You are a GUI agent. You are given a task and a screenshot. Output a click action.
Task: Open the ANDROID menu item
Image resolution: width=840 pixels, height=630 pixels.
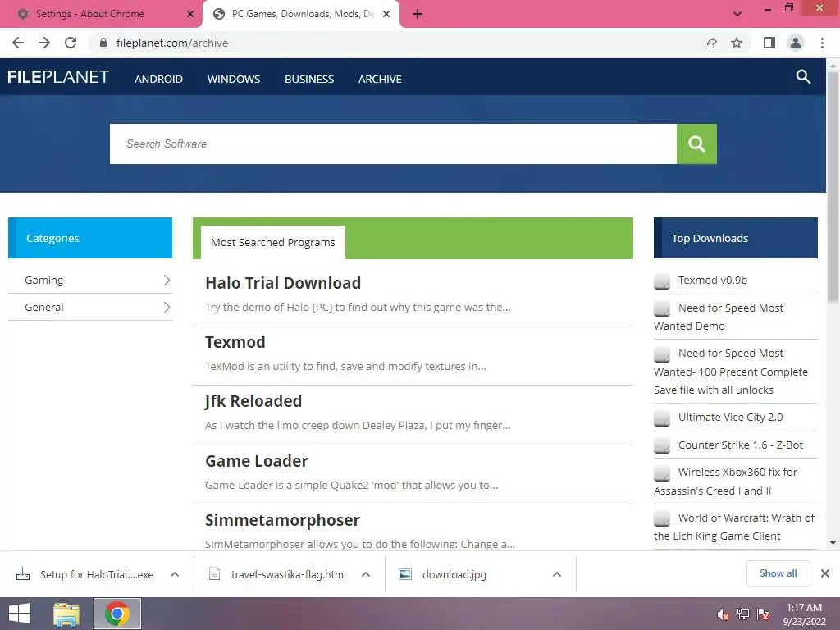point(158,79)
